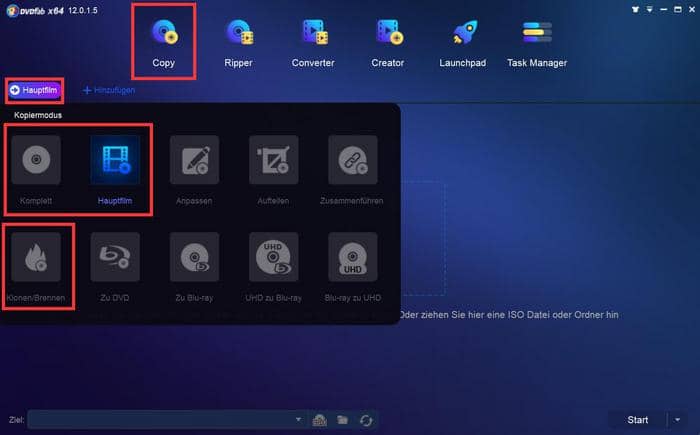Open the Task Manager

point(537,43)
